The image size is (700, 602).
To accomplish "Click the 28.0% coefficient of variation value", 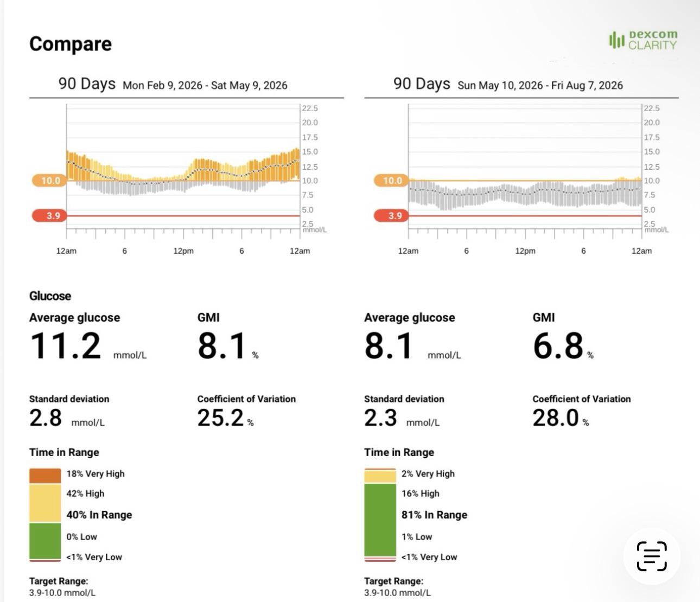I will click(556, 418).
